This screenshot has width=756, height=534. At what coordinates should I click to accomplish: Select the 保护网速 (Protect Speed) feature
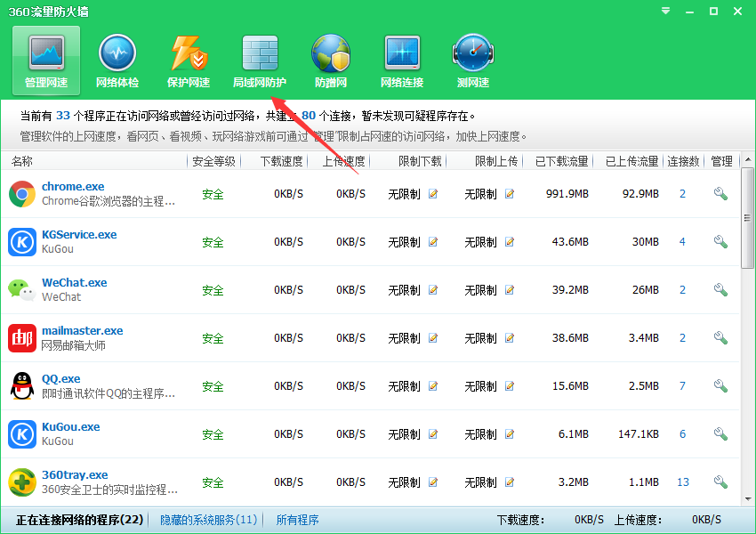[x=188, y=59]
